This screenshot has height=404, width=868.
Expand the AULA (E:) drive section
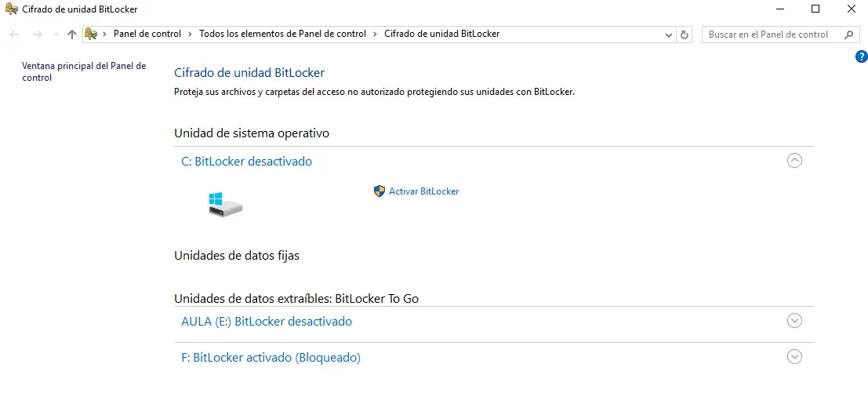(794, 321)
